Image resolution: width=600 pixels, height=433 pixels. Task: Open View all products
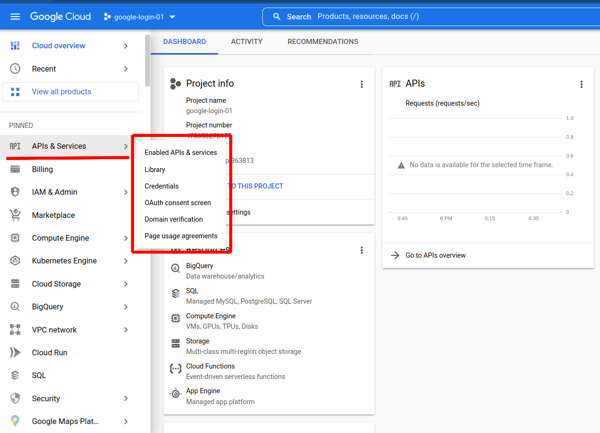(x=70, y=92)
